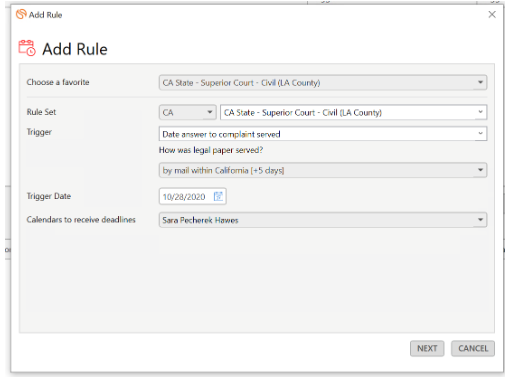Click 'Date answer to complaint served' text

pyautogui.click(x=221, y=134)
